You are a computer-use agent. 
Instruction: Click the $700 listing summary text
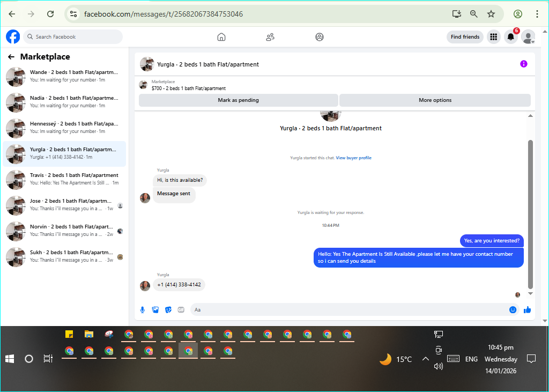189,88
